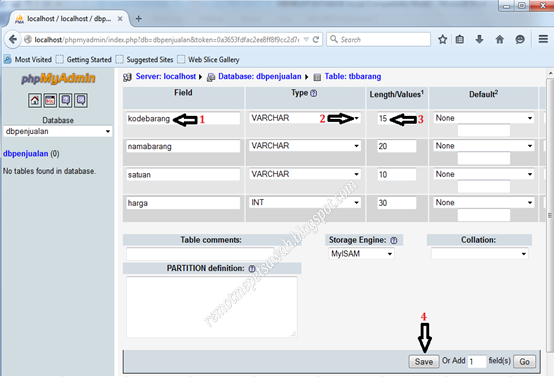Click Storage Engine help icon
The image size is (554, 377).
click(394, 240)
